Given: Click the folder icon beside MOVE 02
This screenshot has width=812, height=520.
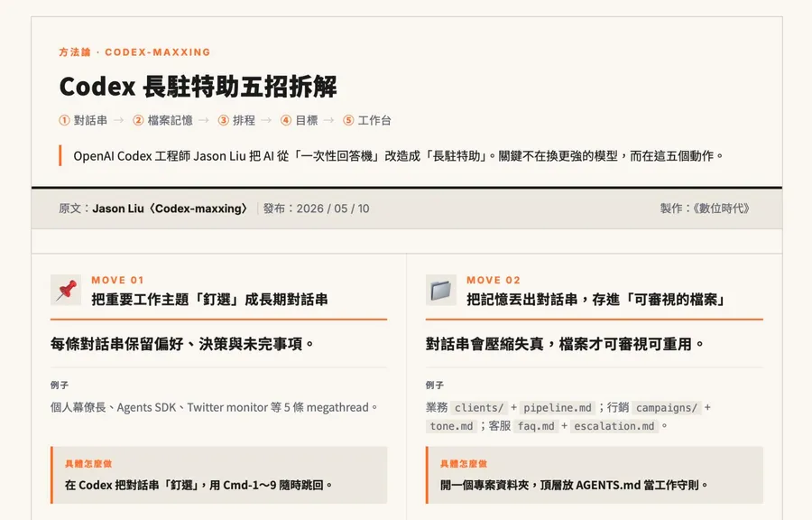Looking at the screenshot, I should coord(440,290).
